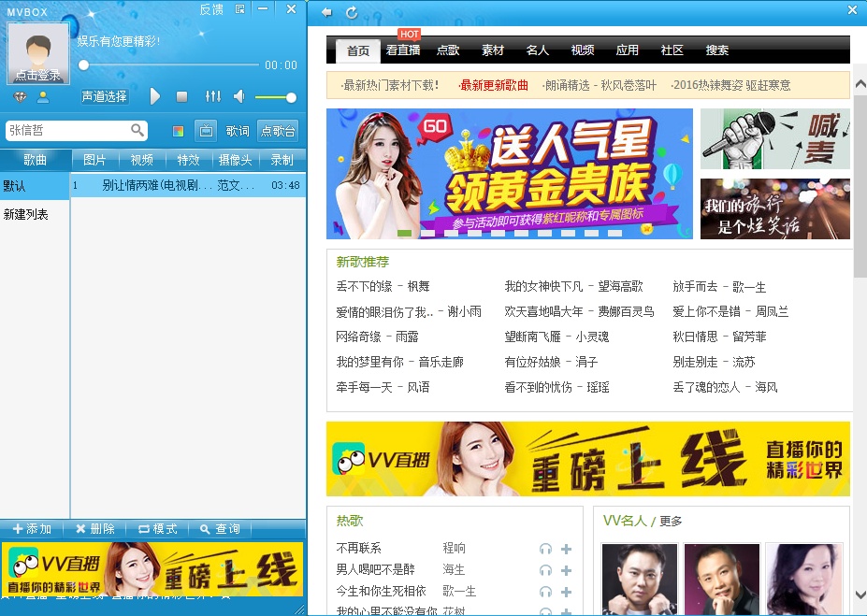Open the 模式 playback mode menu
Viewport: 867px width, 616px height.
pyautogui.click(x=157, y=529)
